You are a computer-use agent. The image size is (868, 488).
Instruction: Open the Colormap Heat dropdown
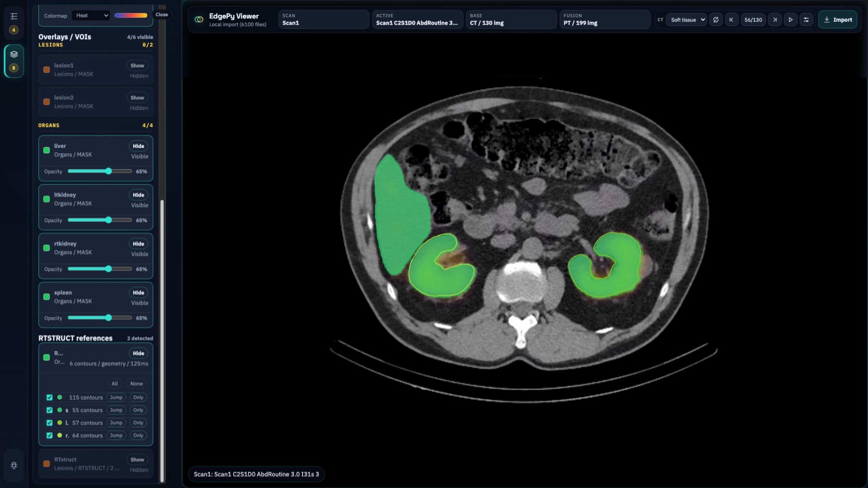tap(91, 15)
